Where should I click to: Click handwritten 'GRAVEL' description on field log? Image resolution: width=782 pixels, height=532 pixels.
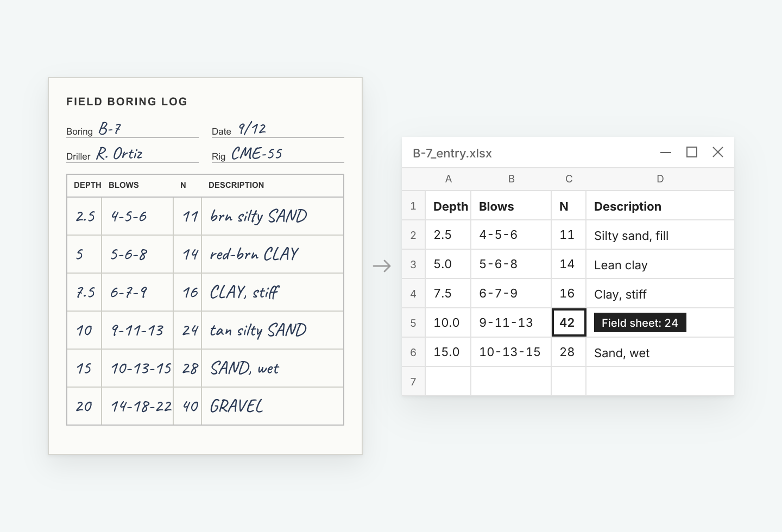pos(237,406)
